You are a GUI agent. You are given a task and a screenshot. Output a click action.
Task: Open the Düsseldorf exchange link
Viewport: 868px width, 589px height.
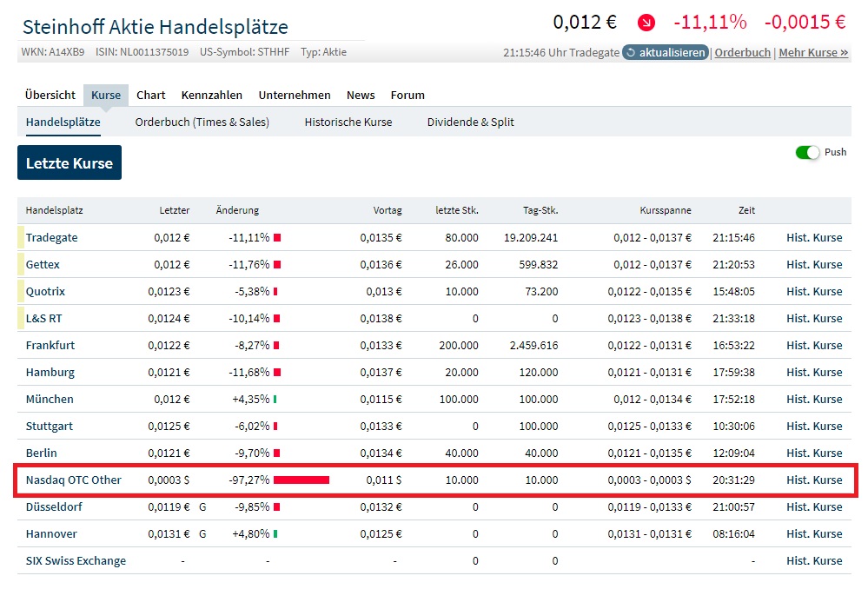pos(54,507)
